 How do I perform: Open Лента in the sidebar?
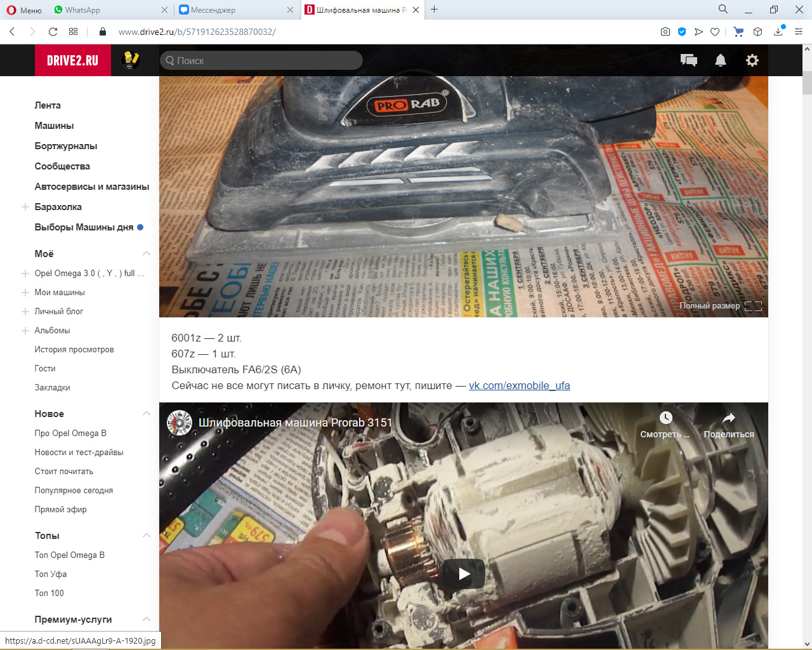pos(48,105)
